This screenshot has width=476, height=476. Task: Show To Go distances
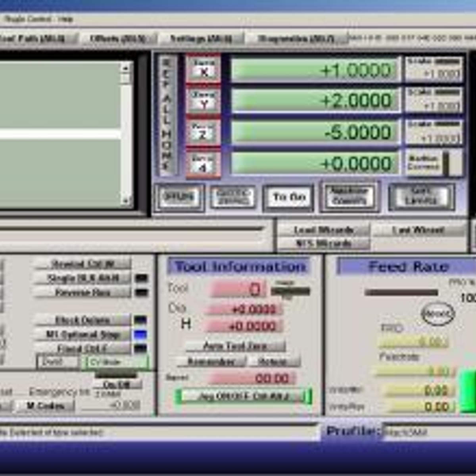289,197
